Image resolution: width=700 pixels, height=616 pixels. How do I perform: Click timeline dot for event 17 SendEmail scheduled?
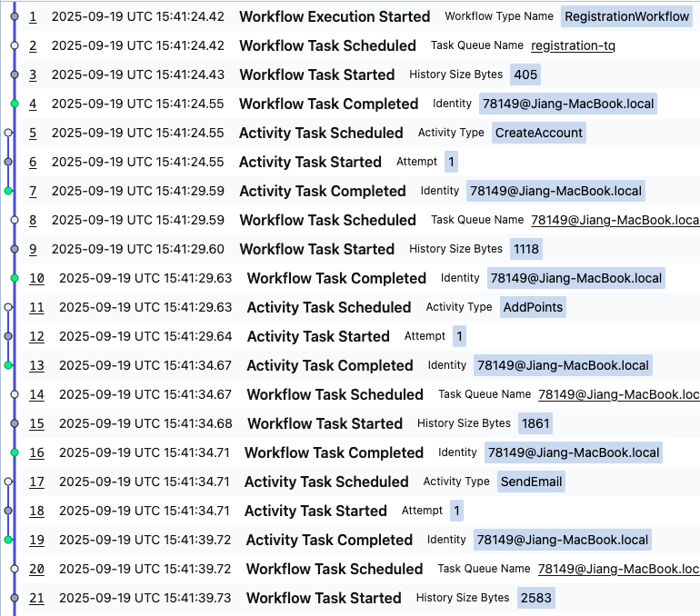[x=8, y=482]
